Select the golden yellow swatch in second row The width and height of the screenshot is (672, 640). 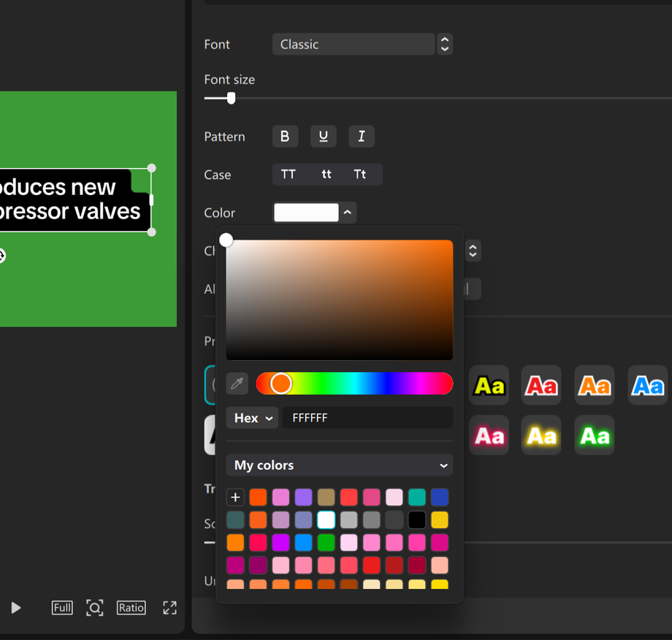(x=440, y=519)
